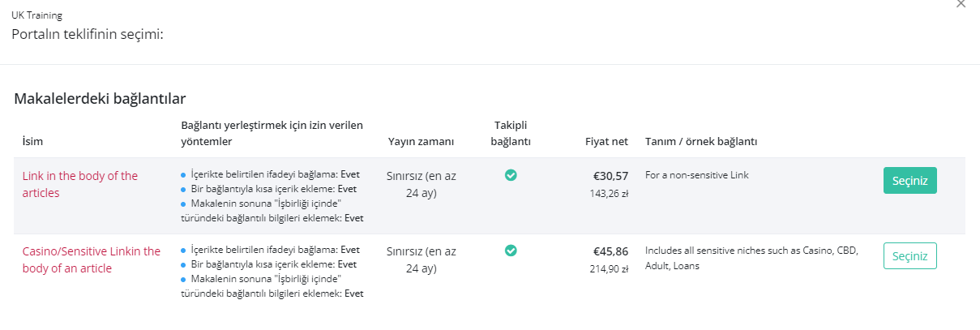Click the Yayın zamanı column header
Screen dimensions: 980x330
[421, 142]
